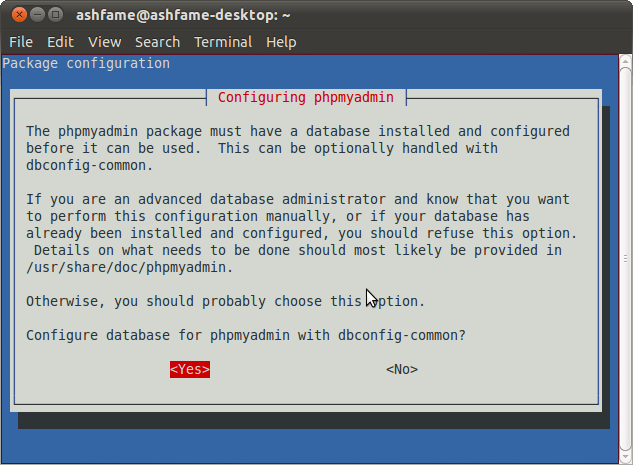Click the scrollbar up arrow
Viewport: 633px width, 465px height.
pyautogui.click(x=625, y=61)
